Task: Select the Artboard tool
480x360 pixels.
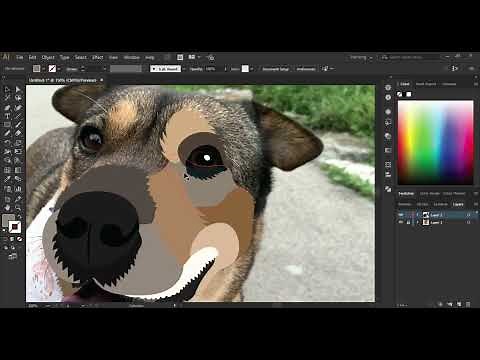Action: coord(7,199)
